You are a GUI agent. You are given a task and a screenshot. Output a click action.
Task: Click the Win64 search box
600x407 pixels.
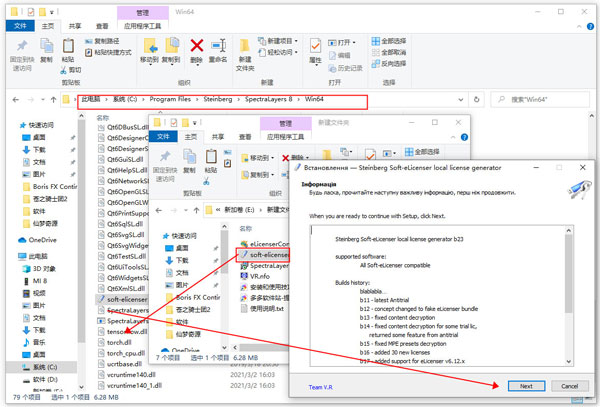540,99
